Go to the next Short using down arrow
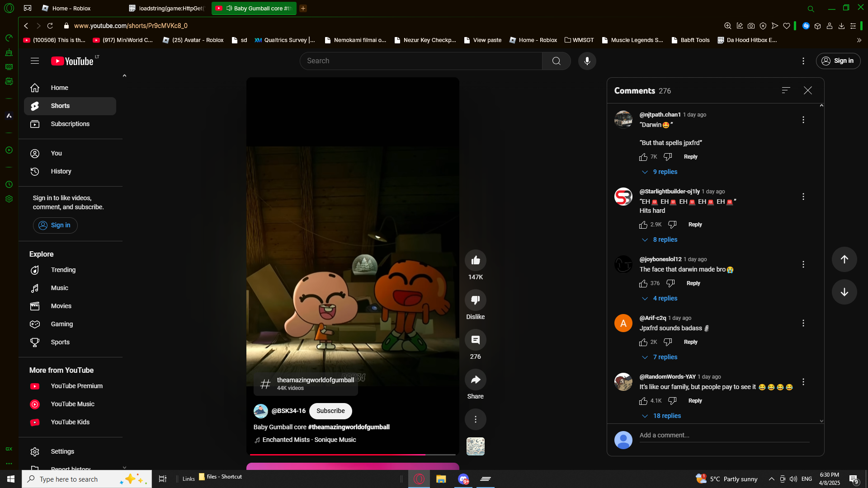Screen dimensions: 868x488 (844, 292)
